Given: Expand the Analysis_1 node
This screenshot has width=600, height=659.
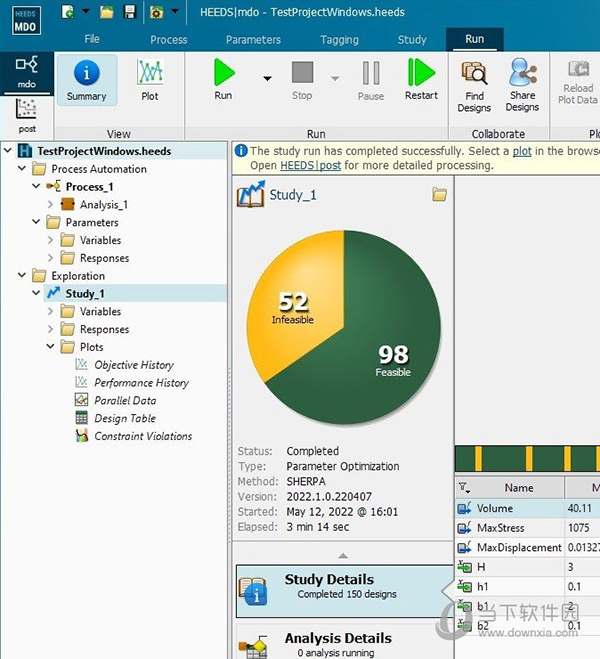Looking at the screenshot, I should [50, 204].
